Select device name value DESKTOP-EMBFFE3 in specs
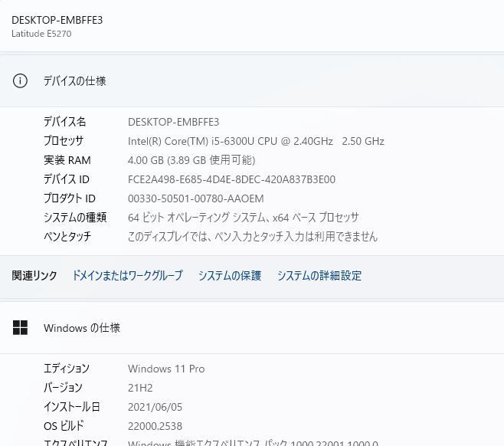 (174, 122)
